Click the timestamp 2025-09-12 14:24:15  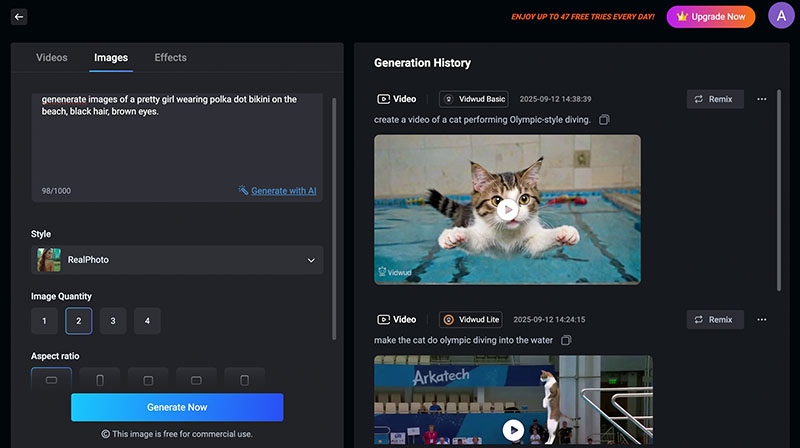(549, 319)
